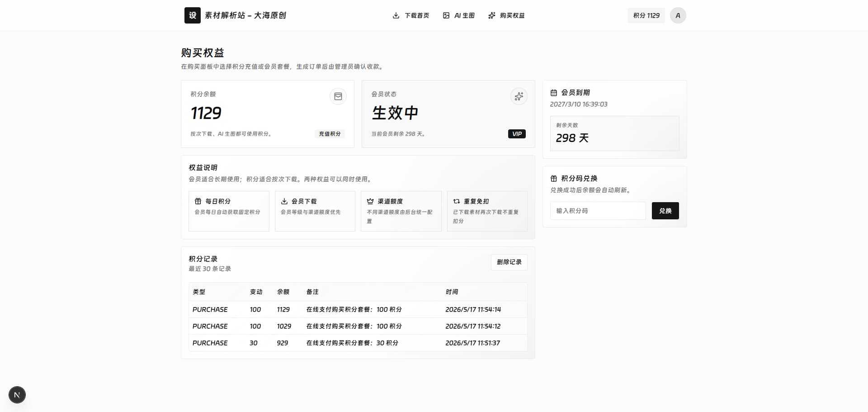Click the 兑换 button
The height and width of the screenshot is (412, 868).
665,211
